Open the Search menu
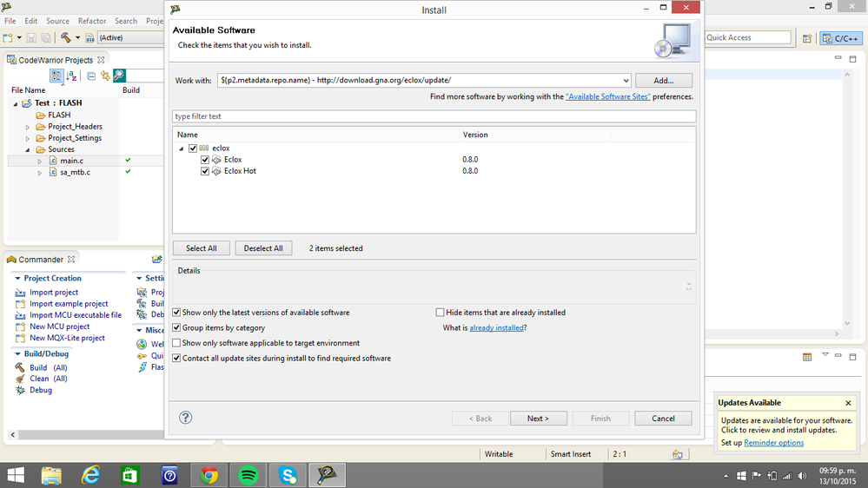868x488 pixels. coord(126,21)
